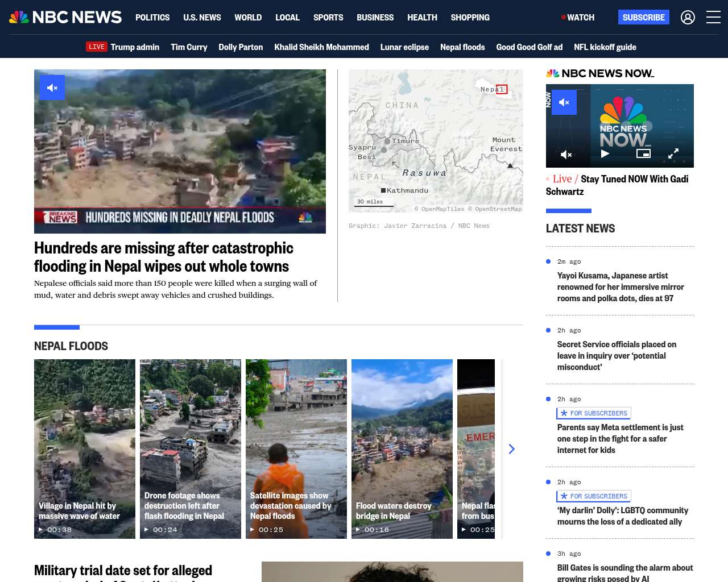The image size is (728, 582).
Task: Enable picture-in-picture for NBC News Now
Action: pos(643,153)
